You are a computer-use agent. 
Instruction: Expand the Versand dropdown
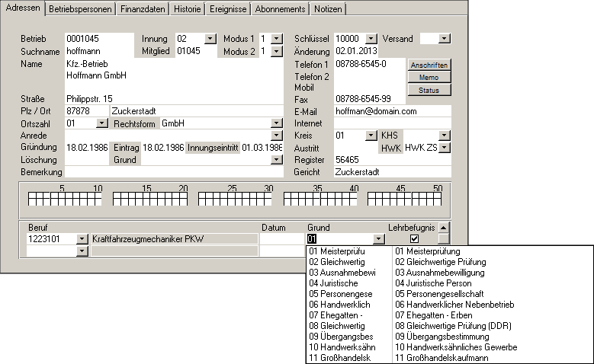[x=445, y=38]
